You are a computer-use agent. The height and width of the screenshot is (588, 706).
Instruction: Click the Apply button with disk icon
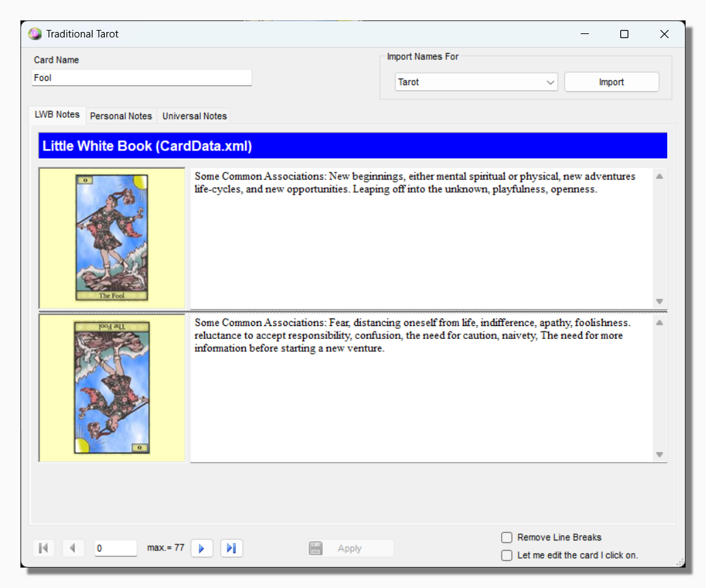click(x=351, y=548)
